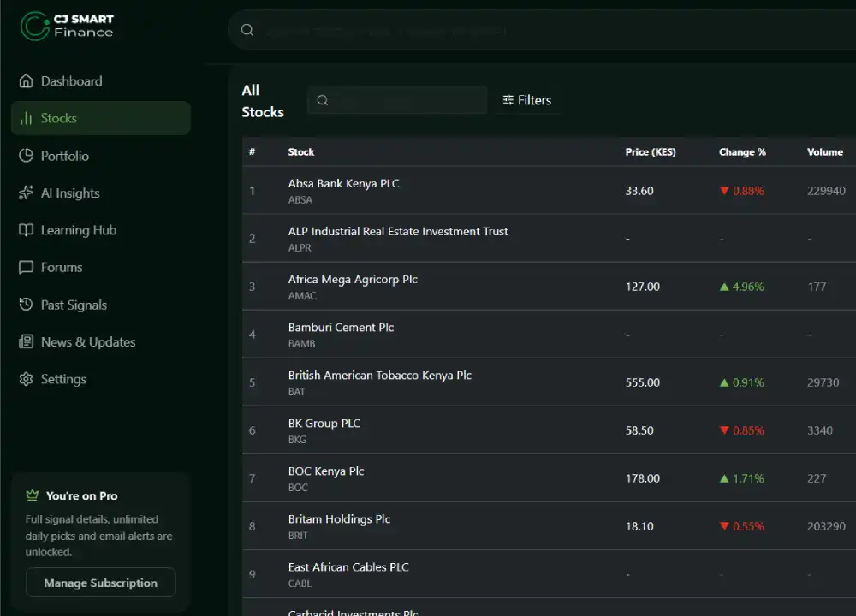The image size is (856, 616).
Task: Click the You're on Pro heading
Action: pyautogui.click(x=82, y=495)
